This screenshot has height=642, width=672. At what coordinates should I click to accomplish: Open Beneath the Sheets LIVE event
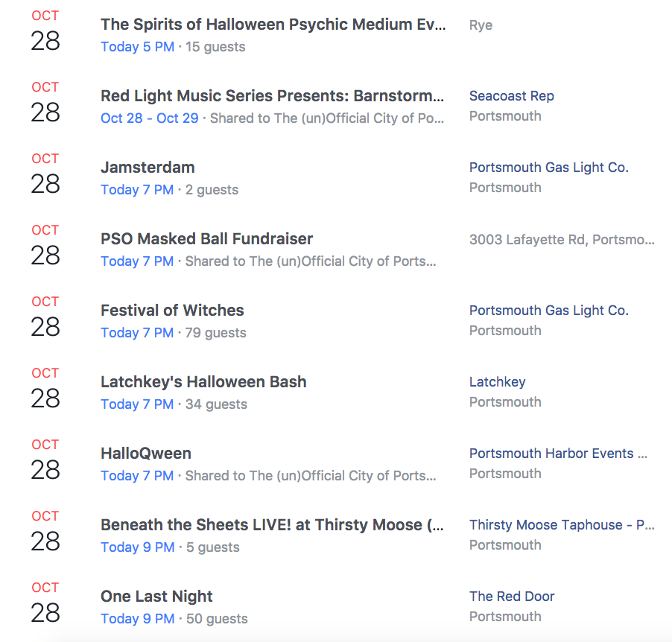tap(272, 525)
